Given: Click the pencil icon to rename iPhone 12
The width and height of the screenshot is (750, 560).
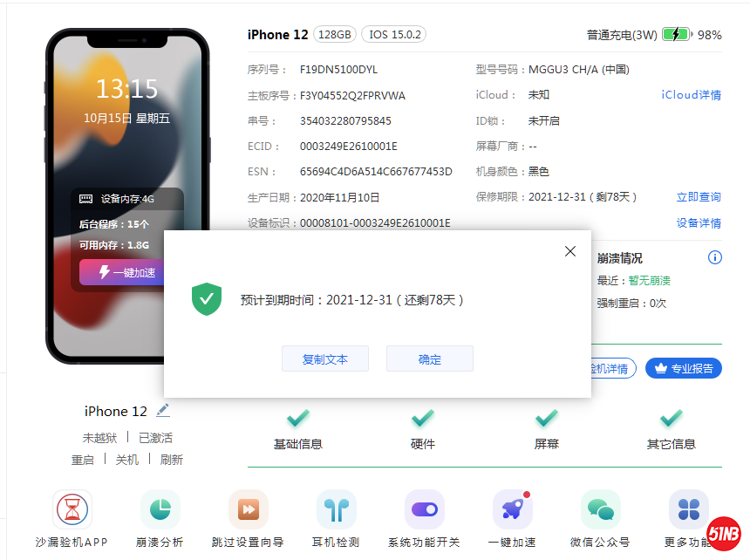Looking at the screenshot, I should pos(162,410).
